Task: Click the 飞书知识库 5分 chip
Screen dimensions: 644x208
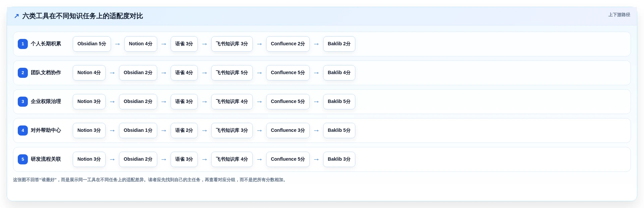Action: coord(232,73)
